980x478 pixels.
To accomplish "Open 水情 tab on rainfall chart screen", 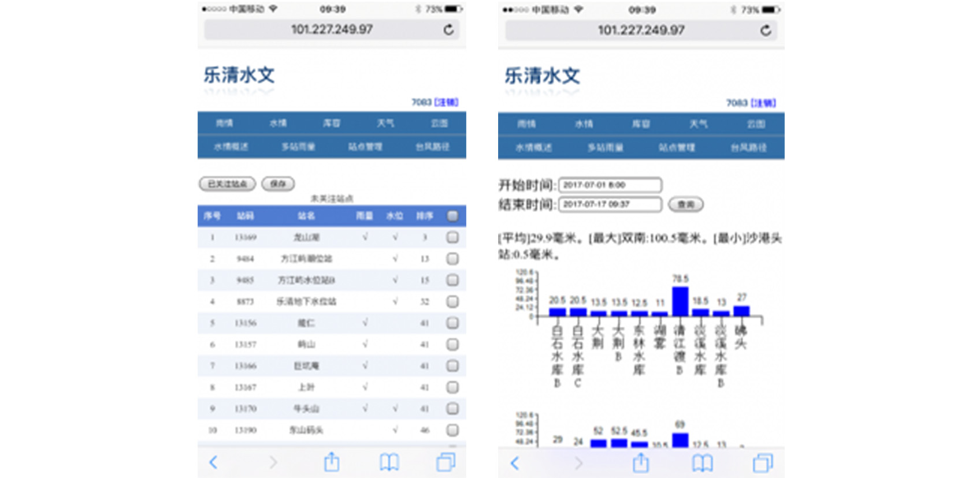I will coord(584,124).
